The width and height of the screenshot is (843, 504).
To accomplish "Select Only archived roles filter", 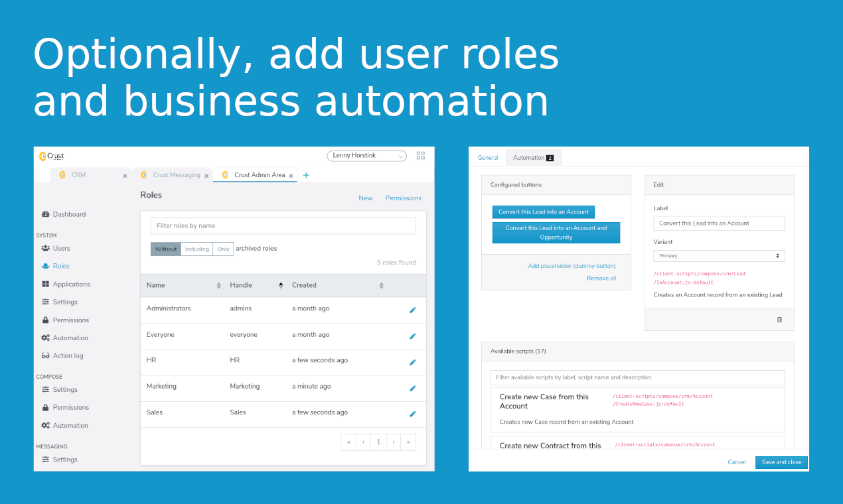I will (223, 249).
